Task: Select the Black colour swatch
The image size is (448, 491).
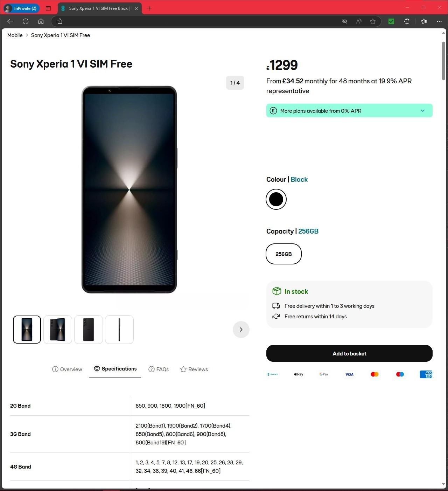Action: tap(276, 199)
